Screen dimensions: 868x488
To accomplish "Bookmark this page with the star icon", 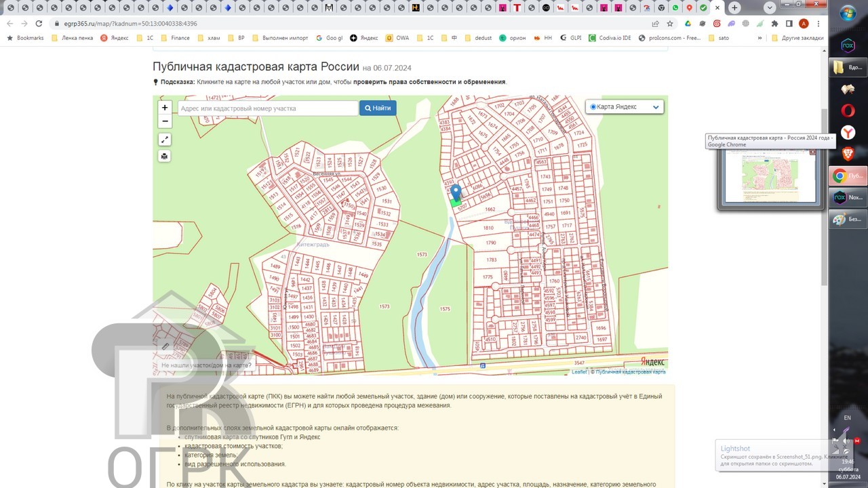I will point(670,23).
